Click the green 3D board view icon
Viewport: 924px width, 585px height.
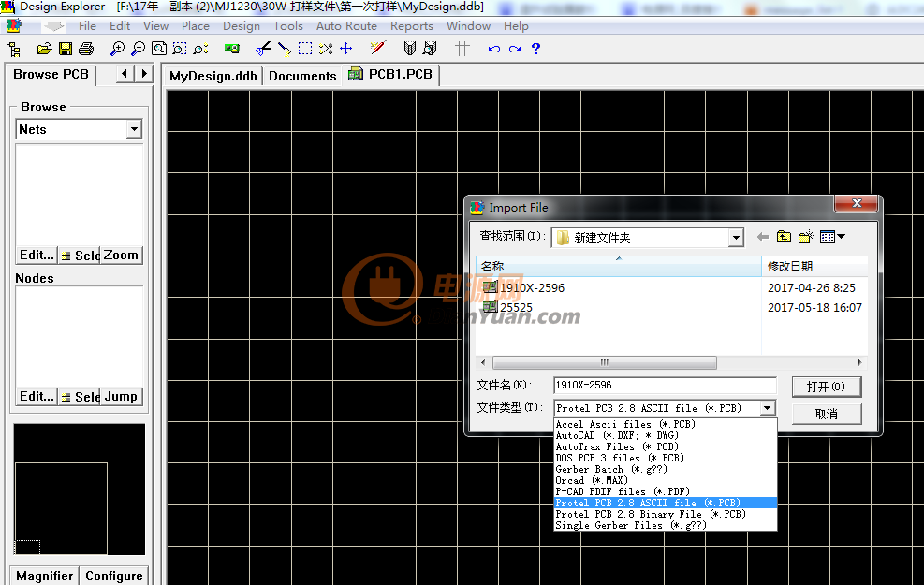[231, 49]
